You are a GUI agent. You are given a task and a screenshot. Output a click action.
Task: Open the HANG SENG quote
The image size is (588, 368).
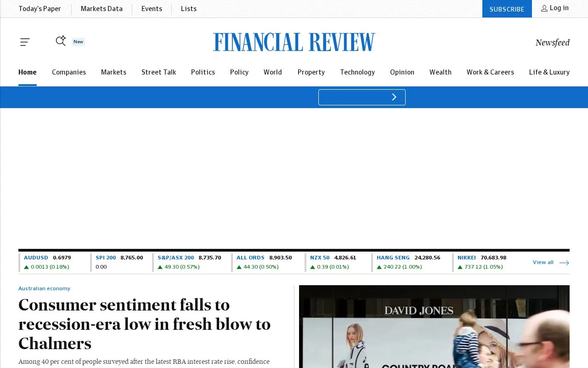393,258
